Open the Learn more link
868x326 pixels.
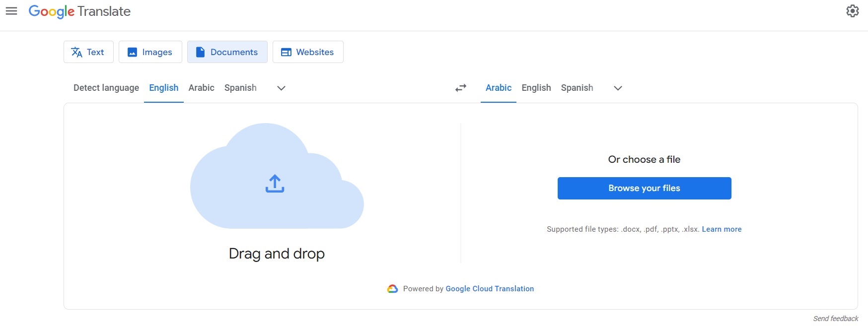(722, 229)
